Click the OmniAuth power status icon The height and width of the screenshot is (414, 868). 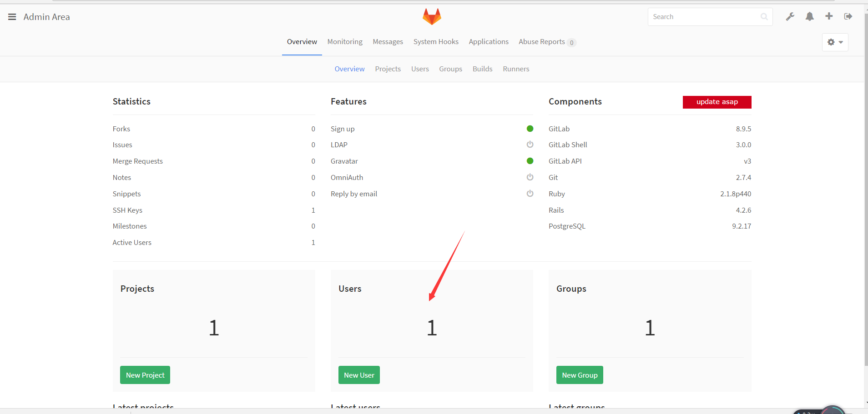530,177
